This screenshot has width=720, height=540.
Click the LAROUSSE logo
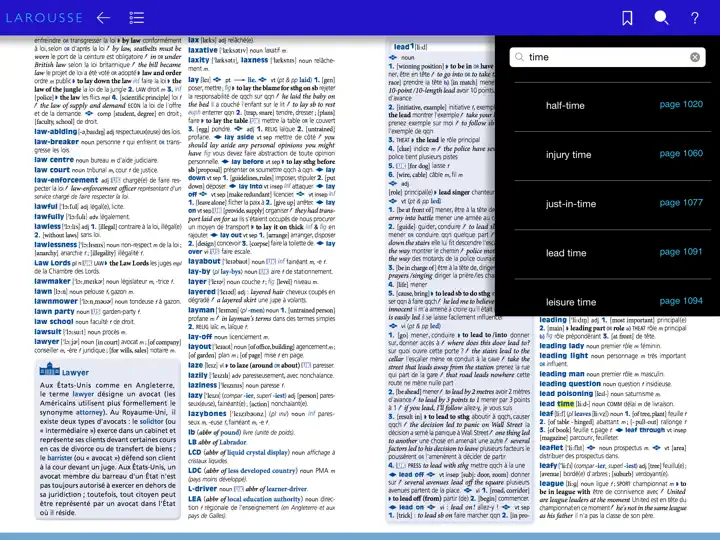coord(44,18)
